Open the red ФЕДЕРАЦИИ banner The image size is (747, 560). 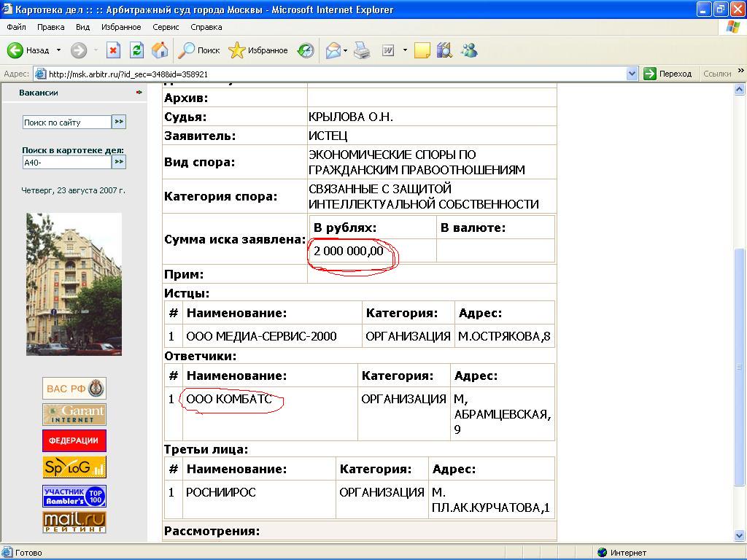[x=74, y=441]
